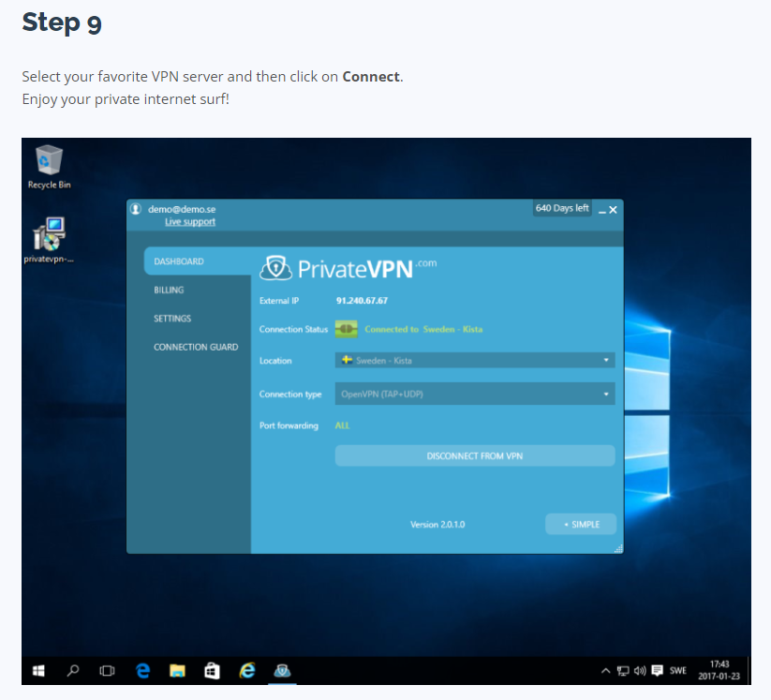Viewport: 771px width, 700px height.
Task: Open the Connection type dropdown
Action: pyautogui.click(x=475, y=394)
